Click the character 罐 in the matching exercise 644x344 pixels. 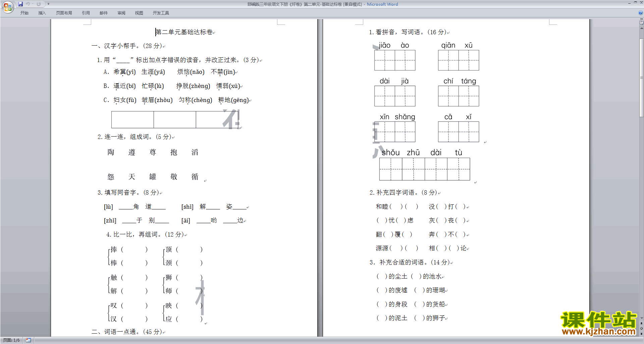153,177
